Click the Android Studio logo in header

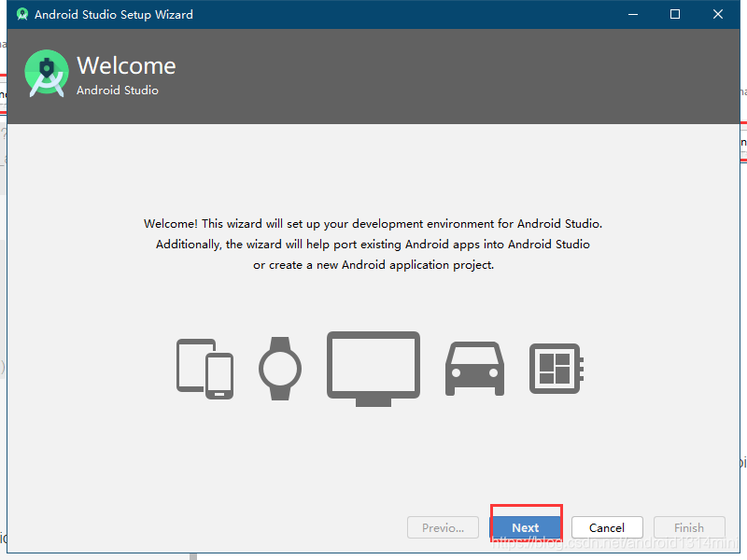coord(46,74)
